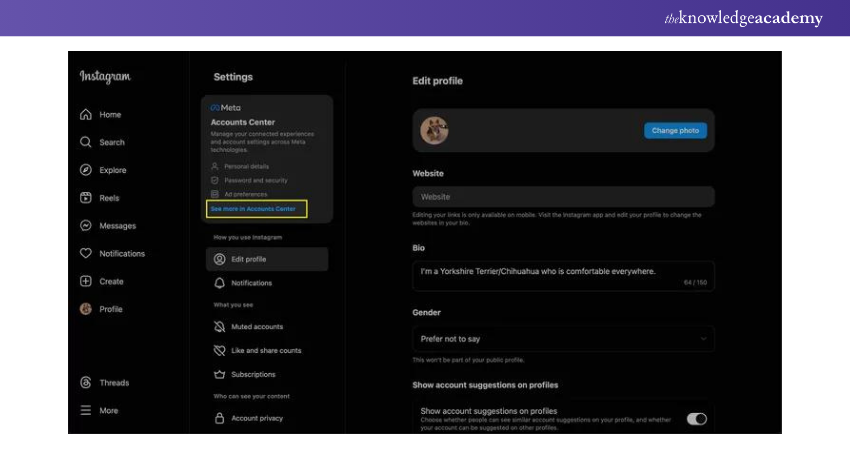The height and width of the screenshot is (450, 850).
Task: Select Profile in the sidebar
Action: click(x=111, y=309)
